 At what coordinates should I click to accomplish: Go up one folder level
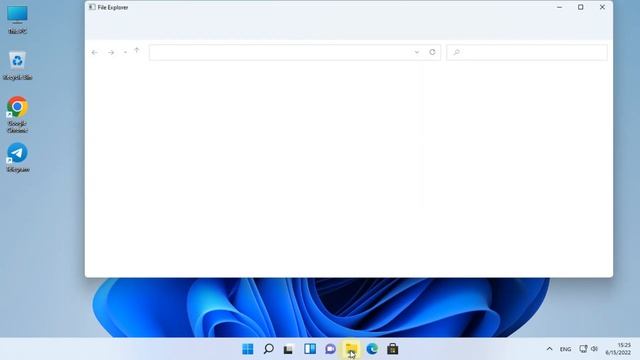(x=137, y=50)
